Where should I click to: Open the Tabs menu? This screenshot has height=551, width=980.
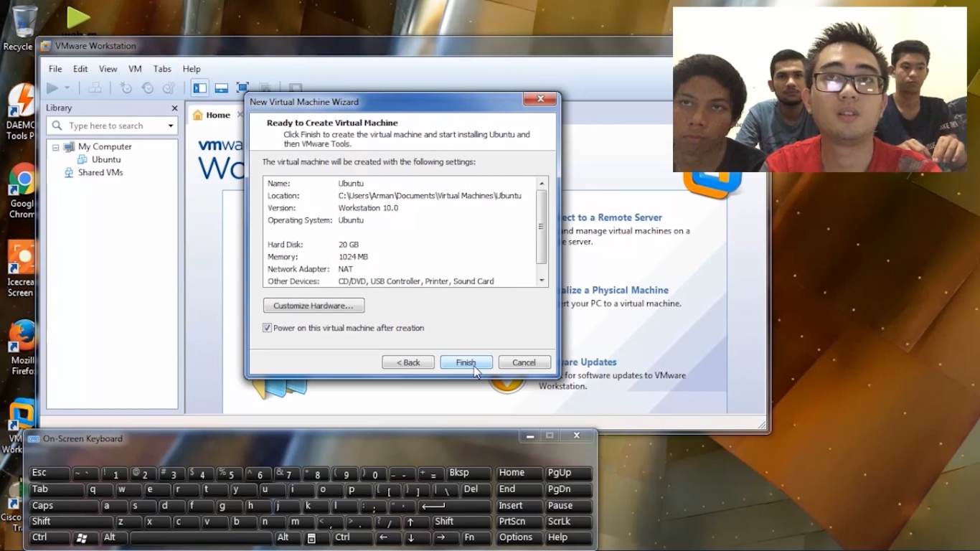tap(162, 69)
